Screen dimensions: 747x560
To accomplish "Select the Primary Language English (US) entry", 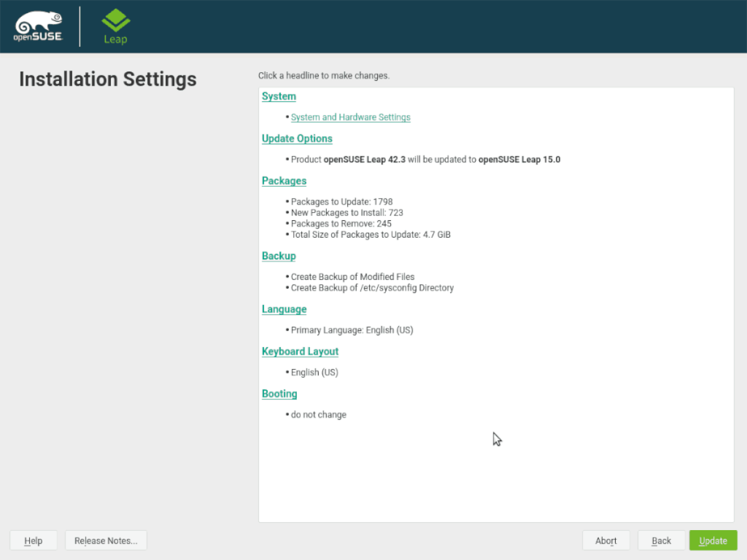I will click(x=352, y=330).
